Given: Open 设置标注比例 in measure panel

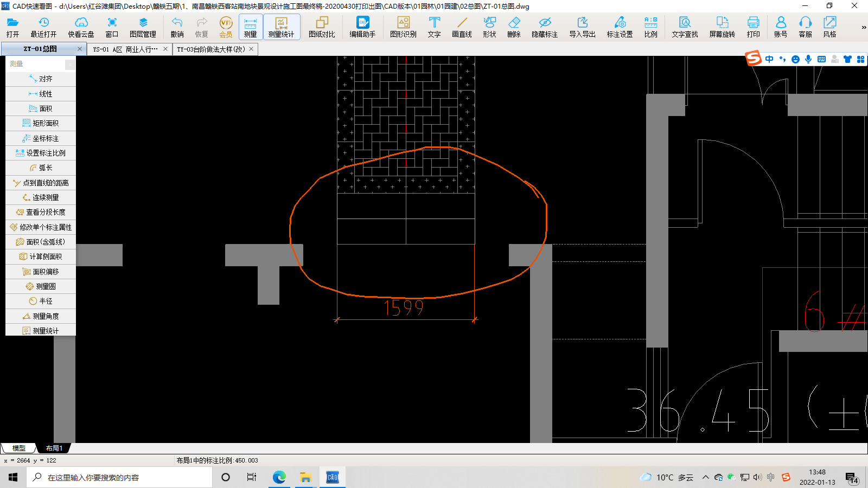Looking at the screenshot, I should pyautogui.click(x=41, y=153).
